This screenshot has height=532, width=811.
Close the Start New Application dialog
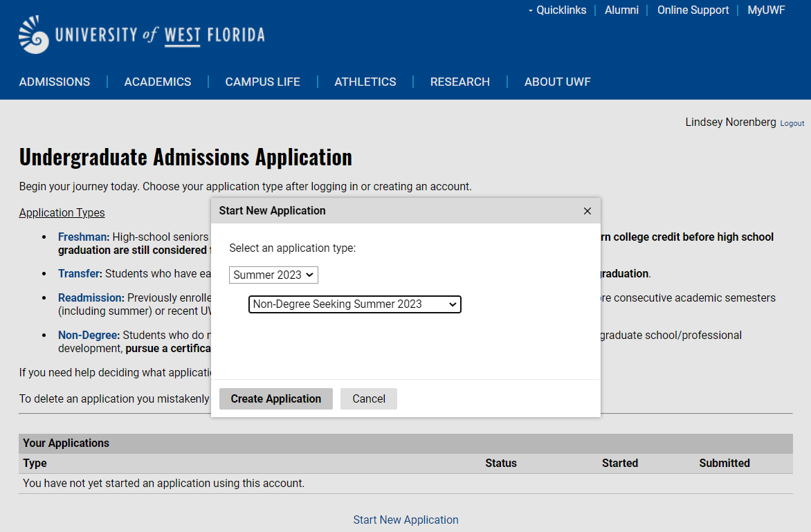click(587, 211)
